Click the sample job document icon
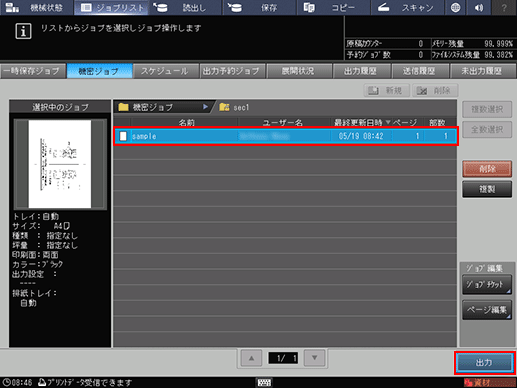 [123, 136]
